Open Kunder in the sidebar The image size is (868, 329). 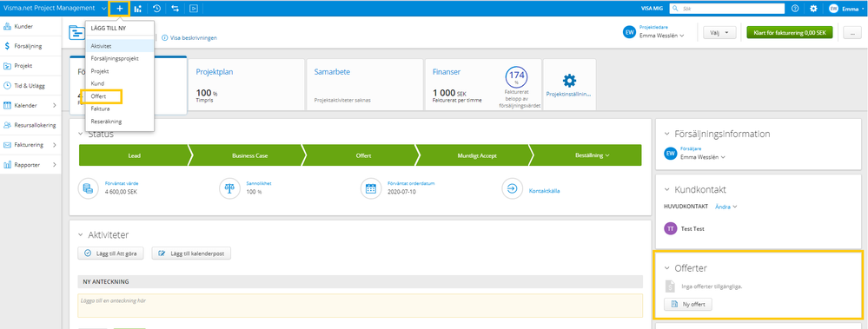pyautogui.click(x=30, y=26)
